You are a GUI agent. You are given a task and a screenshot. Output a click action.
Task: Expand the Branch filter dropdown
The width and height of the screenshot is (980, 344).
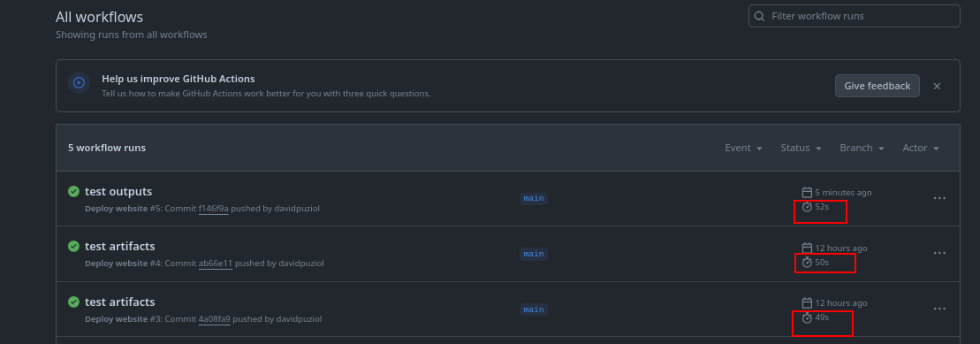862,149
